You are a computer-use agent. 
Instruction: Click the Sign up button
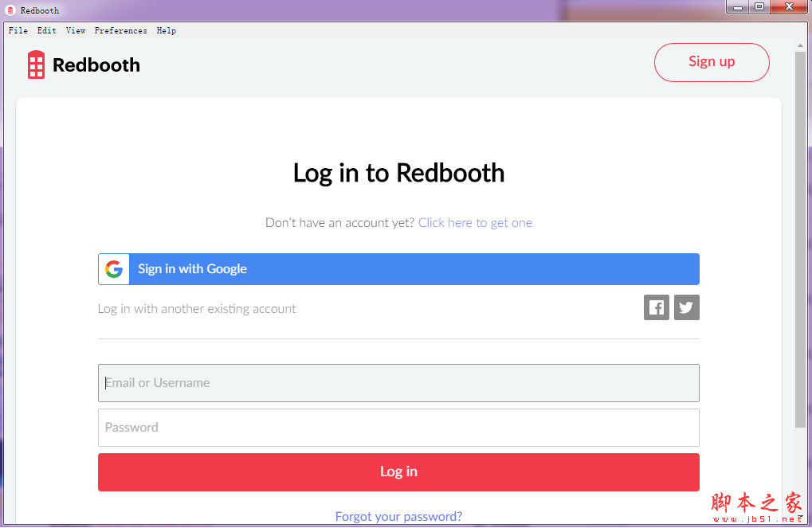[x=711, y=62]
